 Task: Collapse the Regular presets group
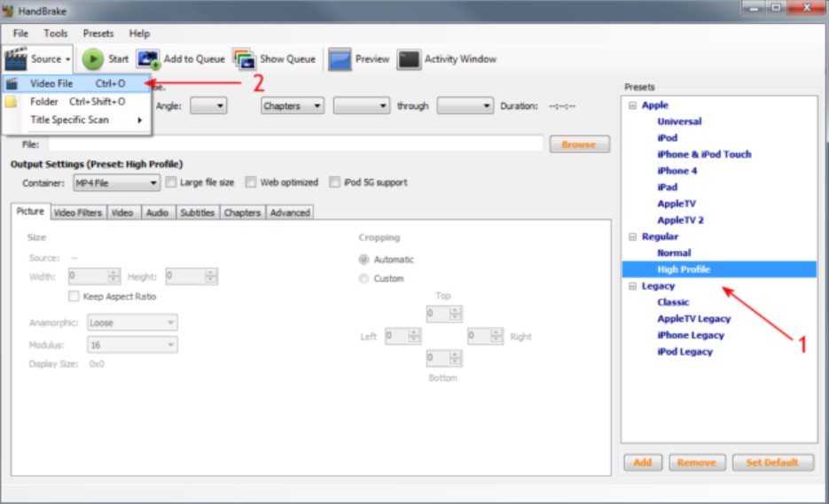coord(632,236)
